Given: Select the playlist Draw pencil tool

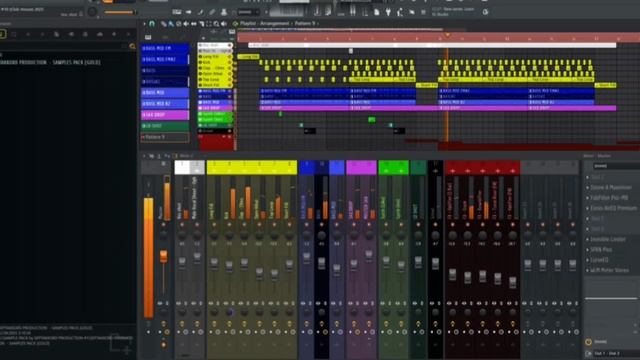Looking at the screenshot, I should (163, 24).
